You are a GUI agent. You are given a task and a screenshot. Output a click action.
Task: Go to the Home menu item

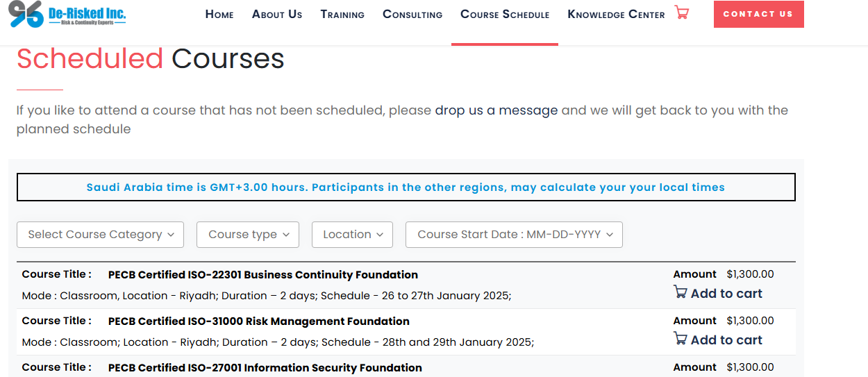[219, 14]
